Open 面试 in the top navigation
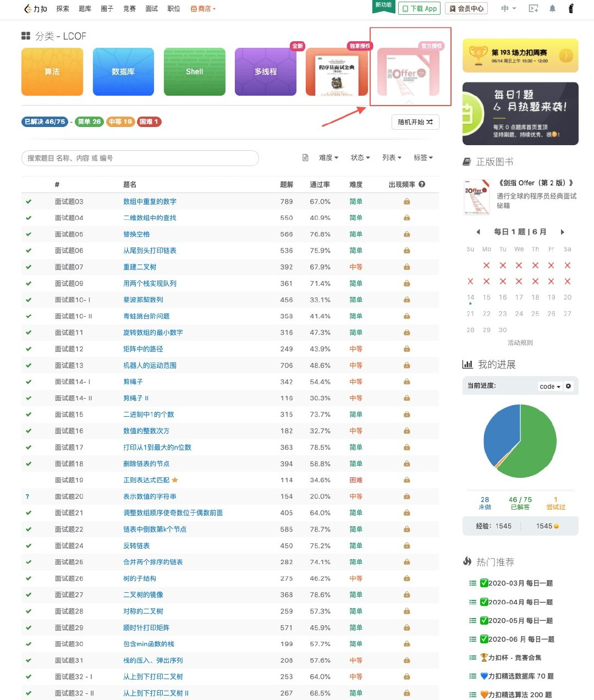The height and width of the screenshot is (700, 594). [x=152, y=9]
